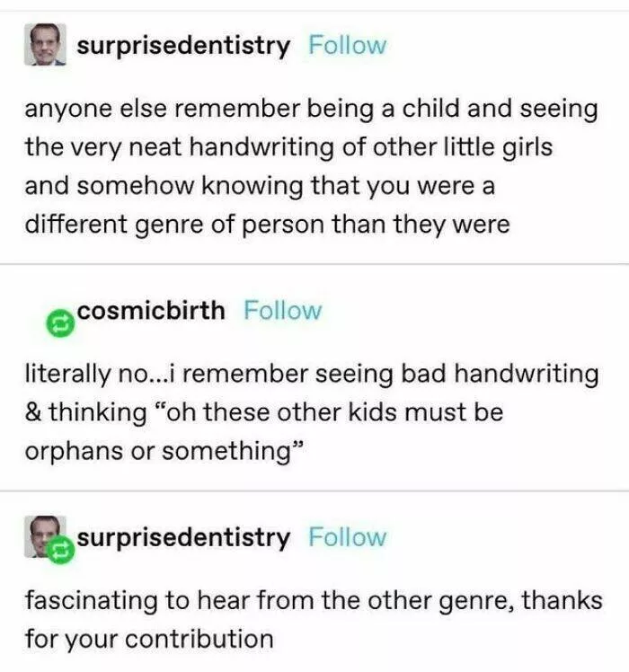Image resolution: width=629 pixels, height=672 pixels.
Task: Click the line starting "literally no...i remember"
Action: click(310, 374)
